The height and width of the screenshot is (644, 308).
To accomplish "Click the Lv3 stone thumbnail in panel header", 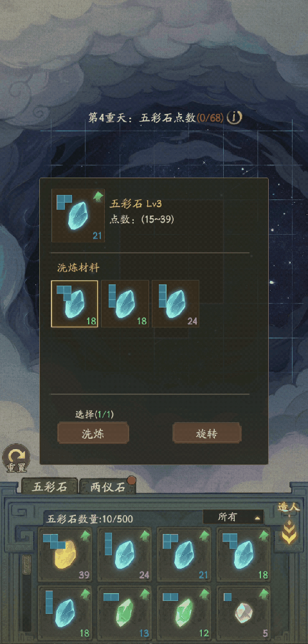I will (78, 216).
